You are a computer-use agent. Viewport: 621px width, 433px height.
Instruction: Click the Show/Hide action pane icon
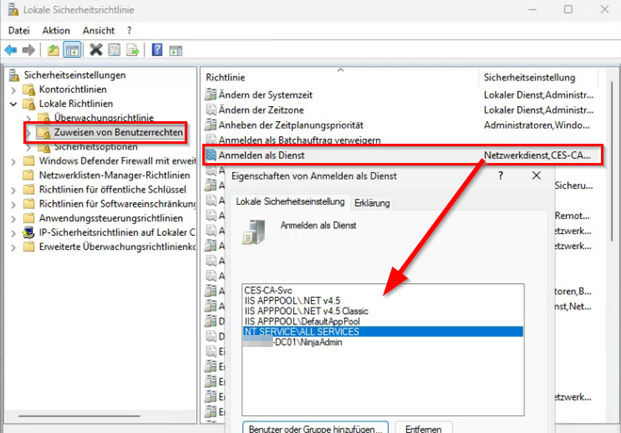(175, 51)
